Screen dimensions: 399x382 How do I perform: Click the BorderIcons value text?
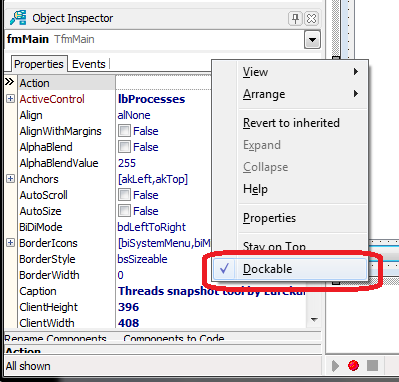(164, 243)
